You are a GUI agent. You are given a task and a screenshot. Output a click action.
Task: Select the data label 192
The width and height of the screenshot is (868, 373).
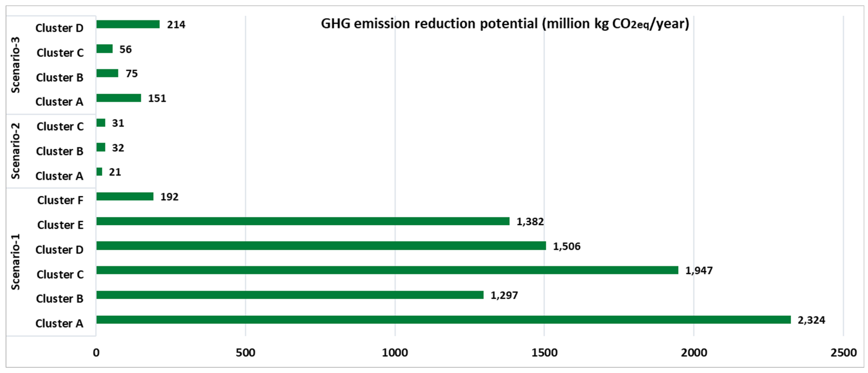[169, 197]
